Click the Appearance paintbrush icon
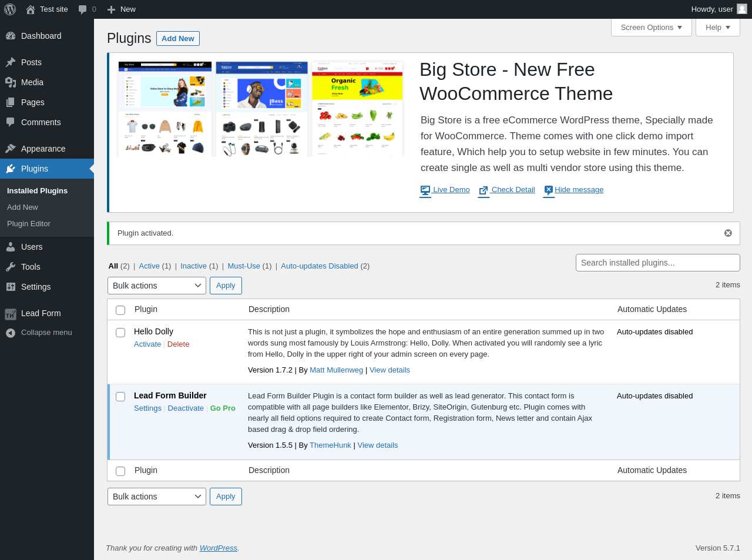Screen dimensions: 752x560 coord(11,149)
